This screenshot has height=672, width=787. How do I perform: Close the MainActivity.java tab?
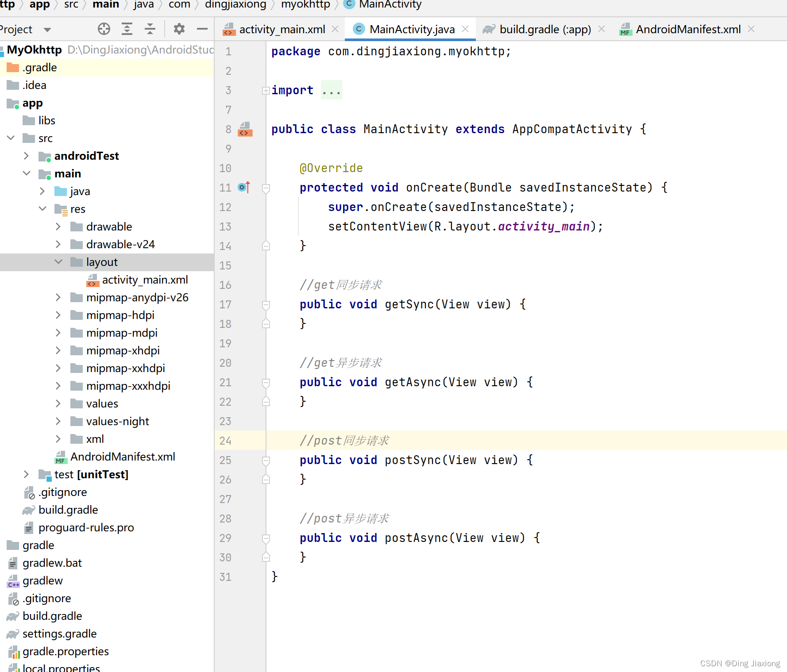click(x=465, y=29)
